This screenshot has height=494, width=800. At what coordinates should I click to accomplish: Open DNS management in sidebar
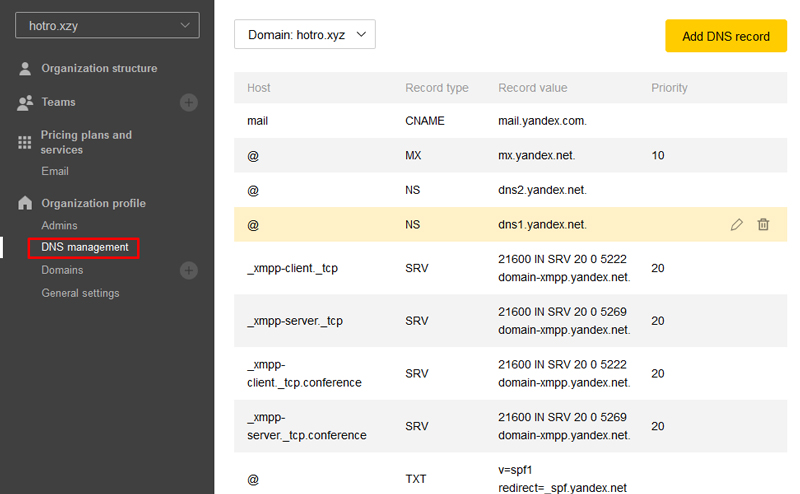pos(84,247)
